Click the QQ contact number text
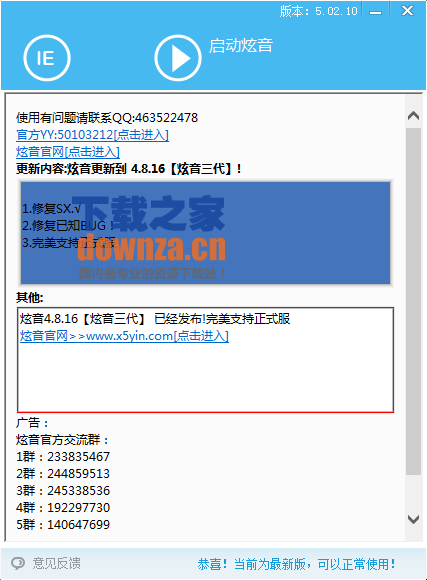427x580 pixels. point(107,118)
